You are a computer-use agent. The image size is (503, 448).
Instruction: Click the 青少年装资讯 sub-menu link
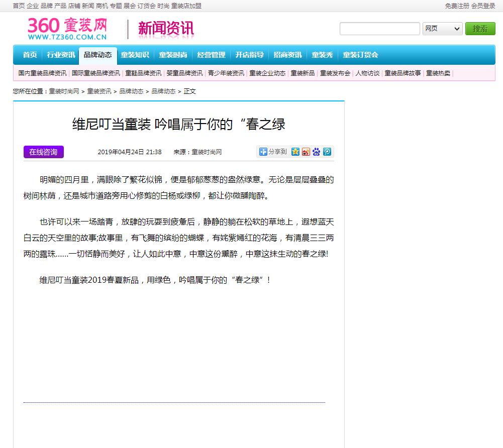[x=226, y=73]
